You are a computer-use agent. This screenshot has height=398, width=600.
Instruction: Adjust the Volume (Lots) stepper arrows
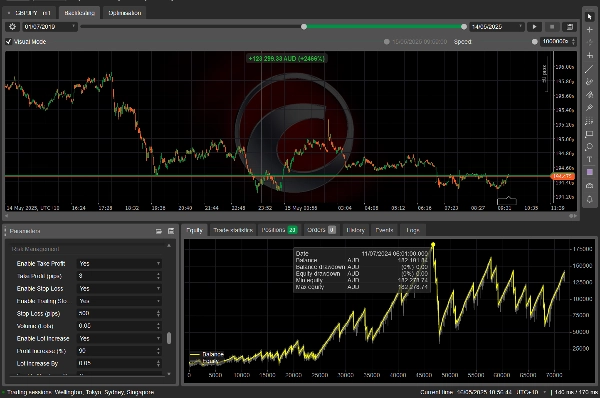(x=158, y=326)
